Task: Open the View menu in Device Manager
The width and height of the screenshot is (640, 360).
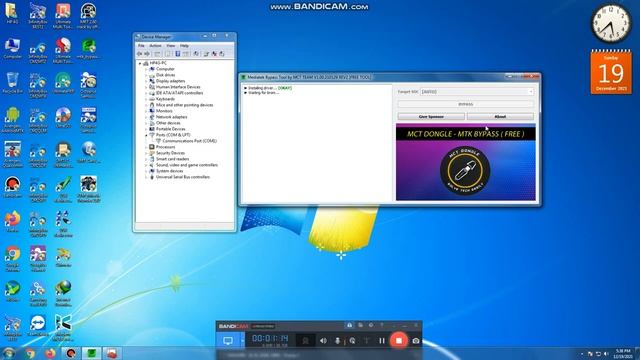Action: click(171, 46)
